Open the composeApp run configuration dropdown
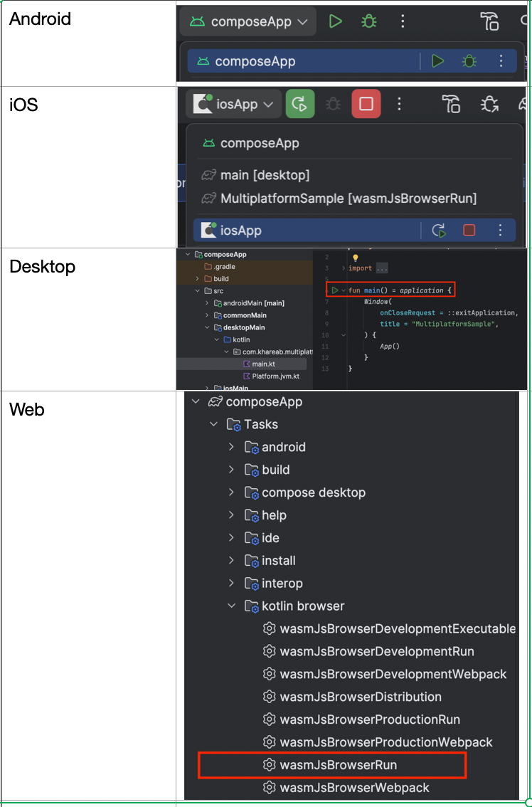 [248, 21]
